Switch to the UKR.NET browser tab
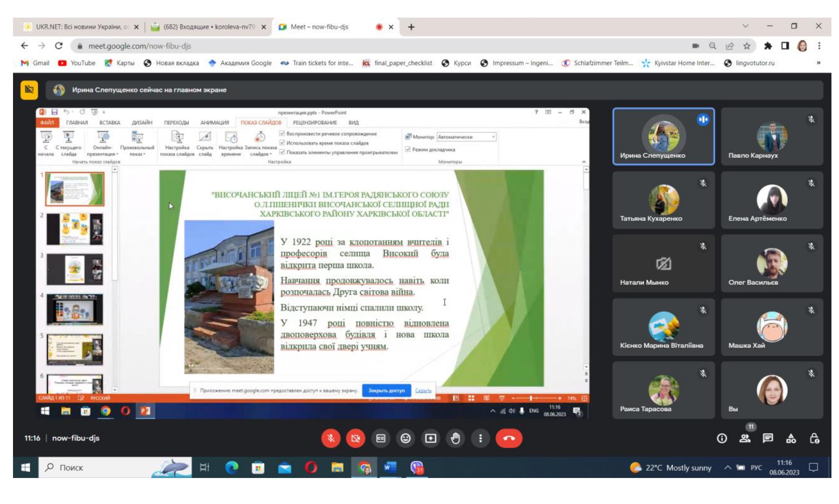Screen dimensions: 839x504 click(82, 27)
